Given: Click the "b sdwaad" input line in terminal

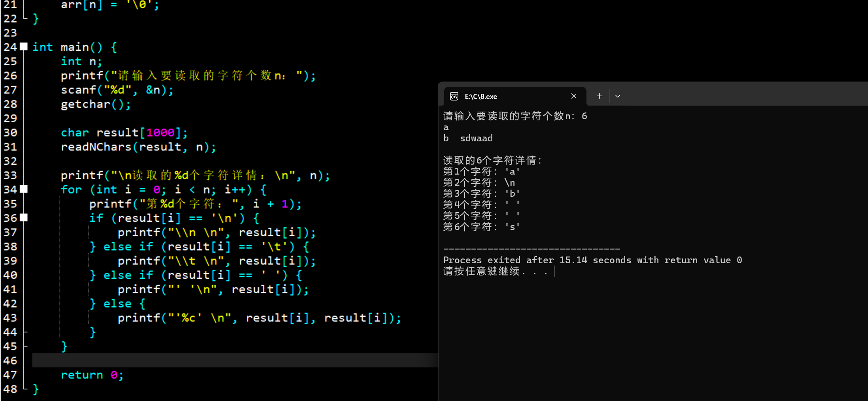Looking at the screenshot, I should pos(468,138).
